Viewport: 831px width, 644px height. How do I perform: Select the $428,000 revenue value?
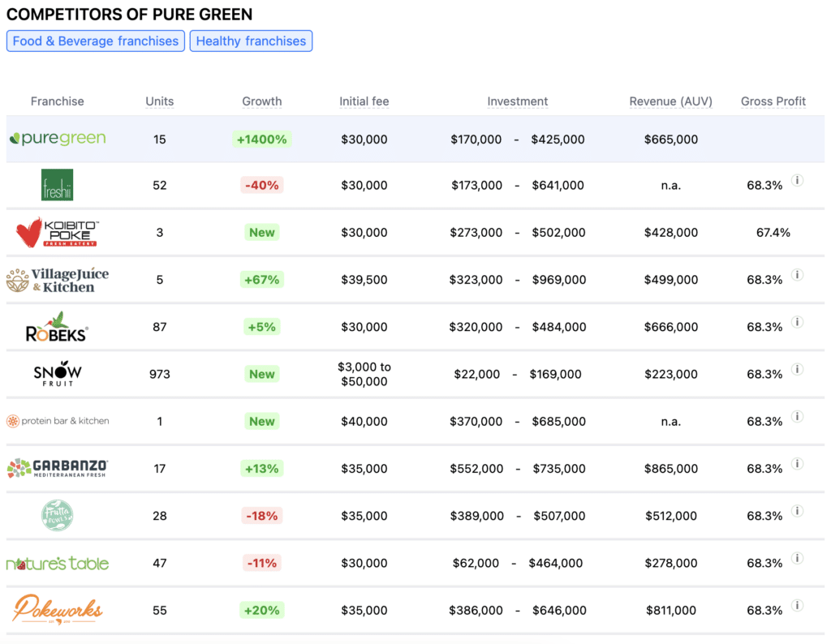[x=671, y=233]
